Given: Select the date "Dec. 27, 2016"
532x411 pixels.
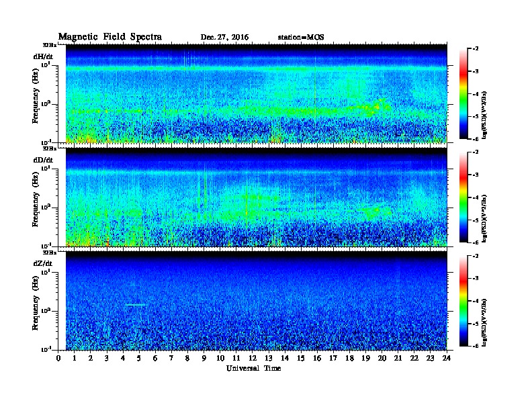Looking at the screenshot, I should (x=224, y=38).
